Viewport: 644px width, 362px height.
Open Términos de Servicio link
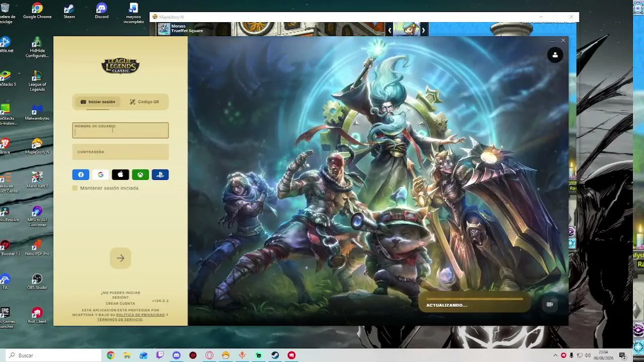(120, 320)
